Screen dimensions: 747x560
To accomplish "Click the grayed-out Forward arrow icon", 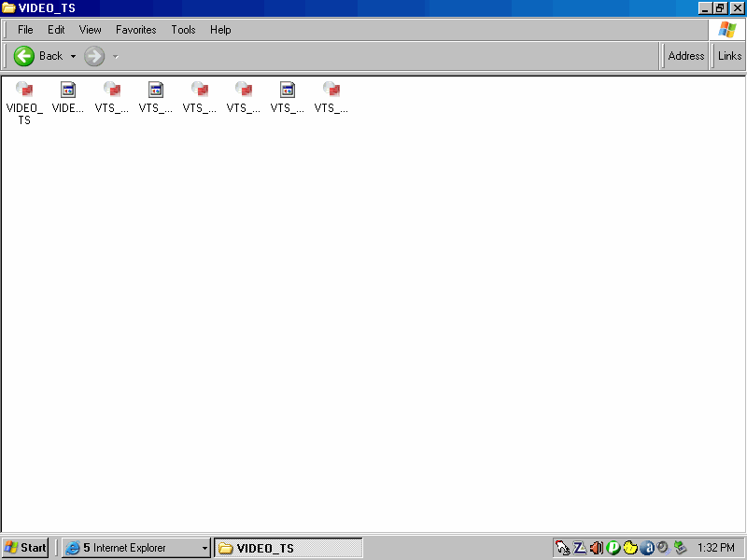I will point(94,56).
